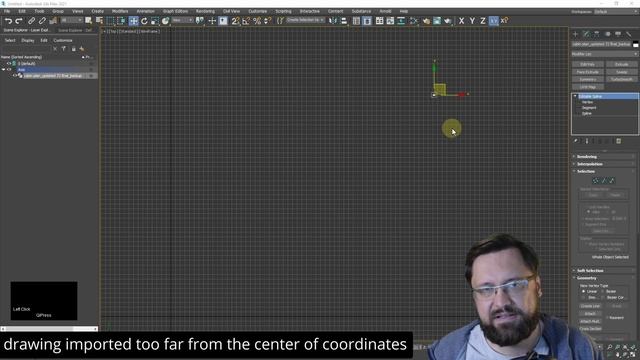Toggle Pin Stack in modifier stack
Viewport: 640px width, 360px height.
(576, 141)
